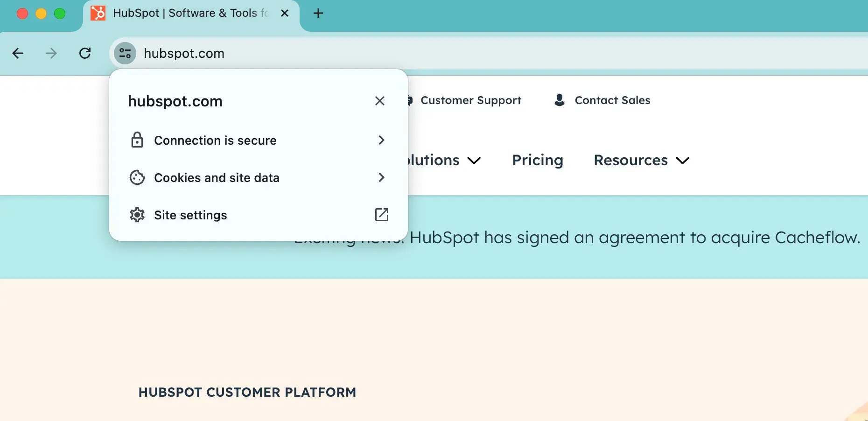Viewport: 868px width, 421px height.
Task: Click the site information tune icon
Action: 125,53
